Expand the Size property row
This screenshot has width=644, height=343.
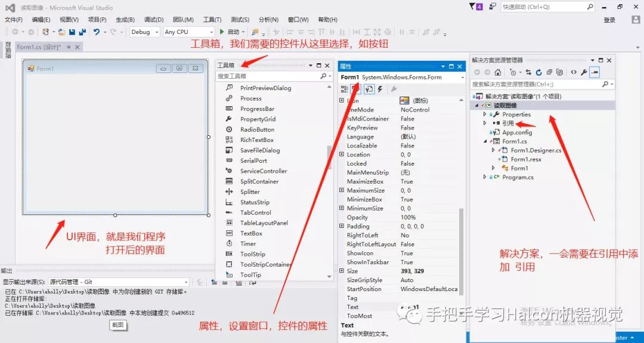tap(341, 271)
